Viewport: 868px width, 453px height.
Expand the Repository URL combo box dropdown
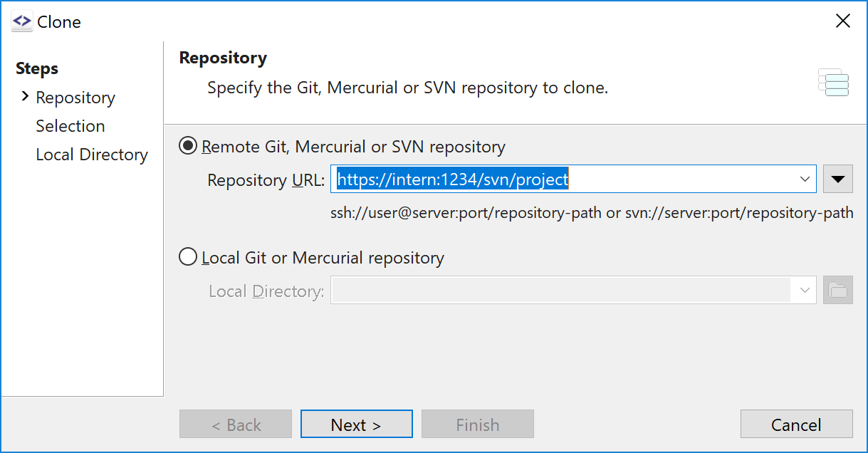(x=805, y=179)
